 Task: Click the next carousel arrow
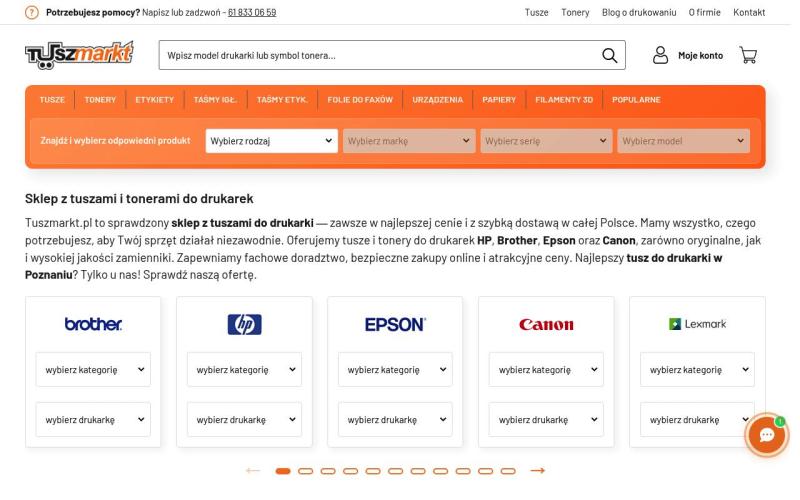pos(538,470)
